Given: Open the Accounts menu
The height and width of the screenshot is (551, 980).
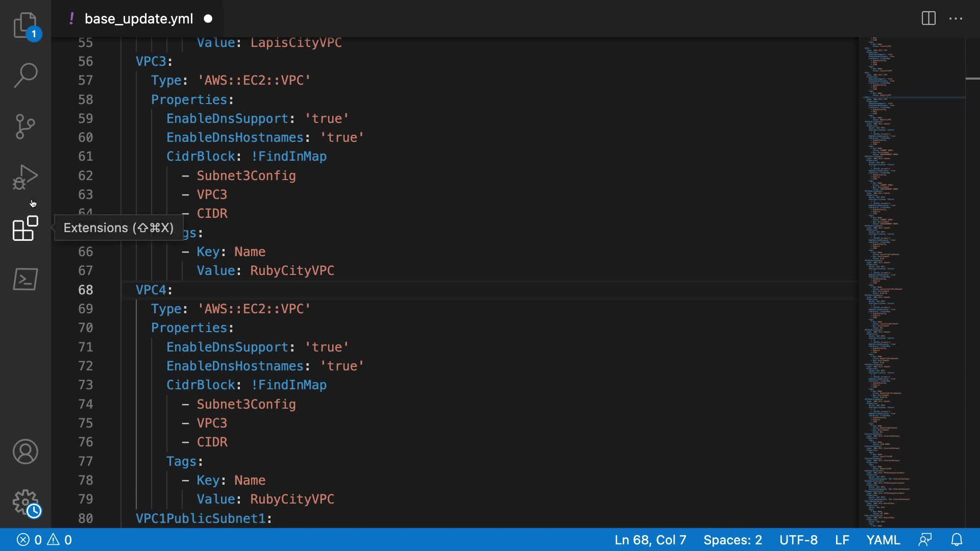Looking at the screenshot, I should (25, 452).
